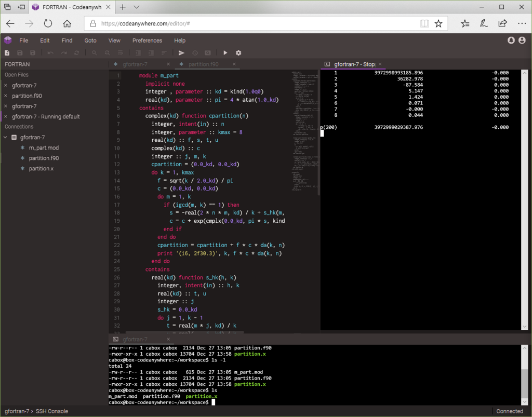Open partition.x in file tree

pos(41,168)
